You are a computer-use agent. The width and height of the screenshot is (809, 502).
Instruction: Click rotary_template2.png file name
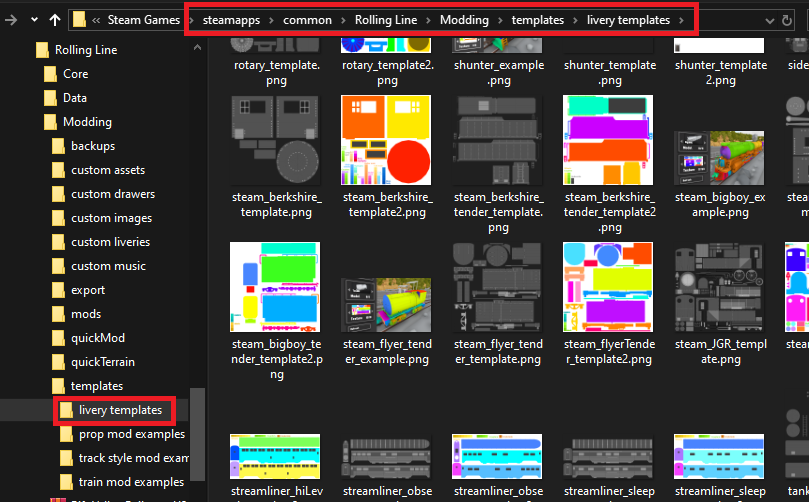(x=387, y=73)
